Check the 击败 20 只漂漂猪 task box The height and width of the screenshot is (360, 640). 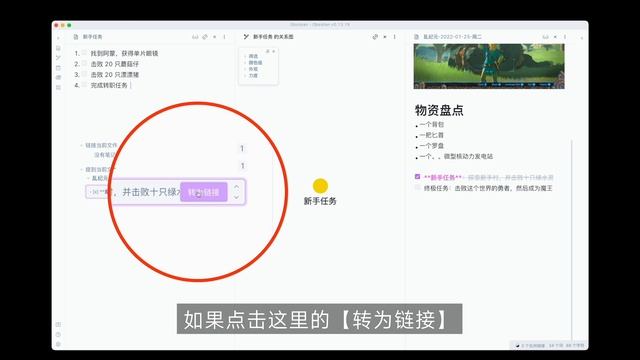pos(84,74)
